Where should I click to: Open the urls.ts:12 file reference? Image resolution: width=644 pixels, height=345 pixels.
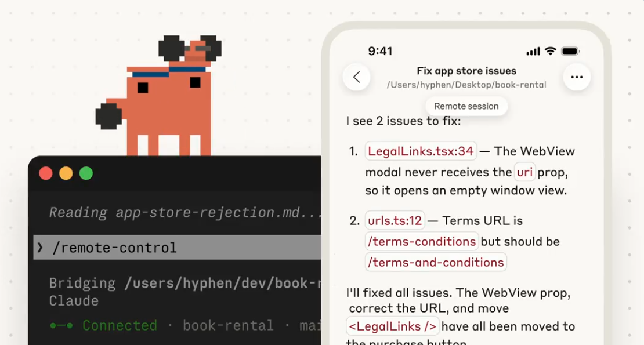point(395,221)
